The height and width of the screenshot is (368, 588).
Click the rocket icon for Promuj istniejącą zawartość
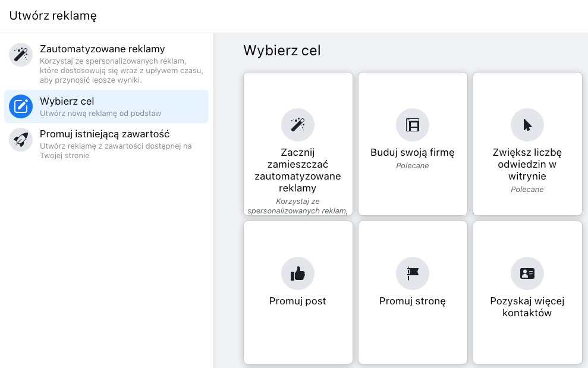click(21, 140)
